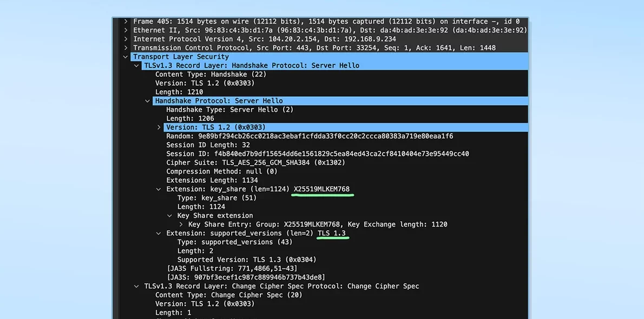
Task: Collapse the Change Cipher Spec record layer
Action: 136,287
